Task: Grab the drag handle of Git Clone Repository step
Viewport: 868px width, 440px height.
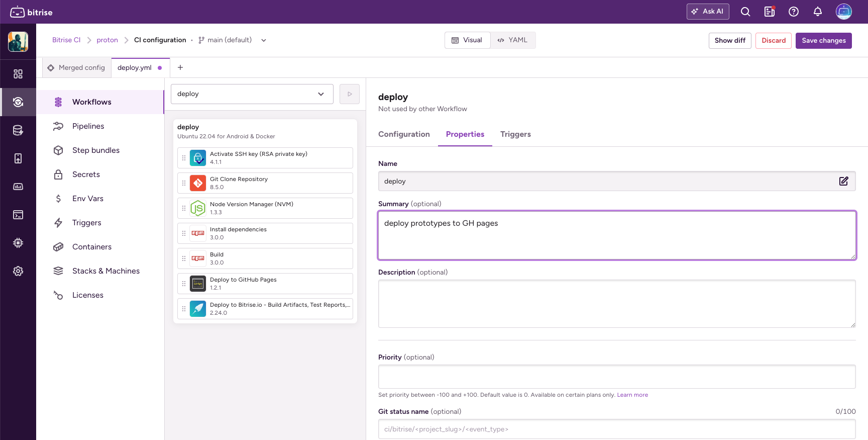Action: click(x=184, y=183)
